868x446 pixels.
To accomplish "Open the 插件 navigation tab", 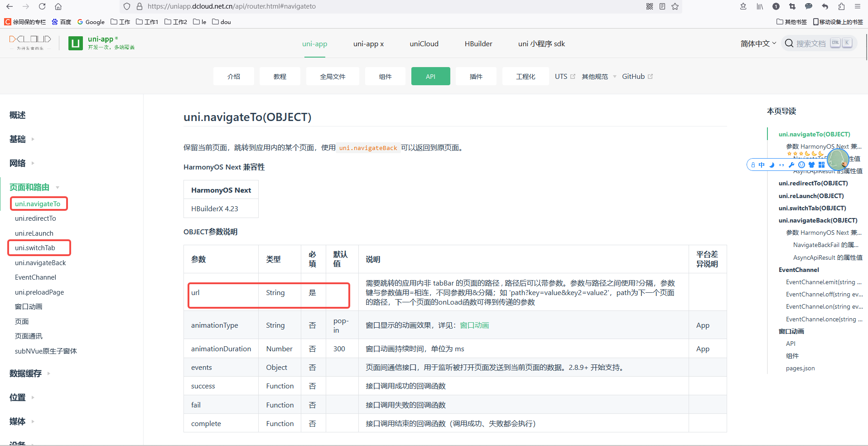I will (x=476, y=76).
